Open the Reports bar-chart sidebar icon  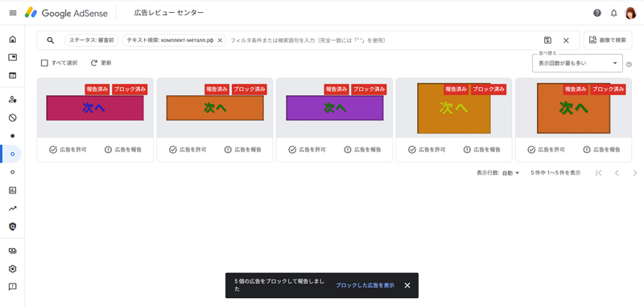click(x=13, y=190)
